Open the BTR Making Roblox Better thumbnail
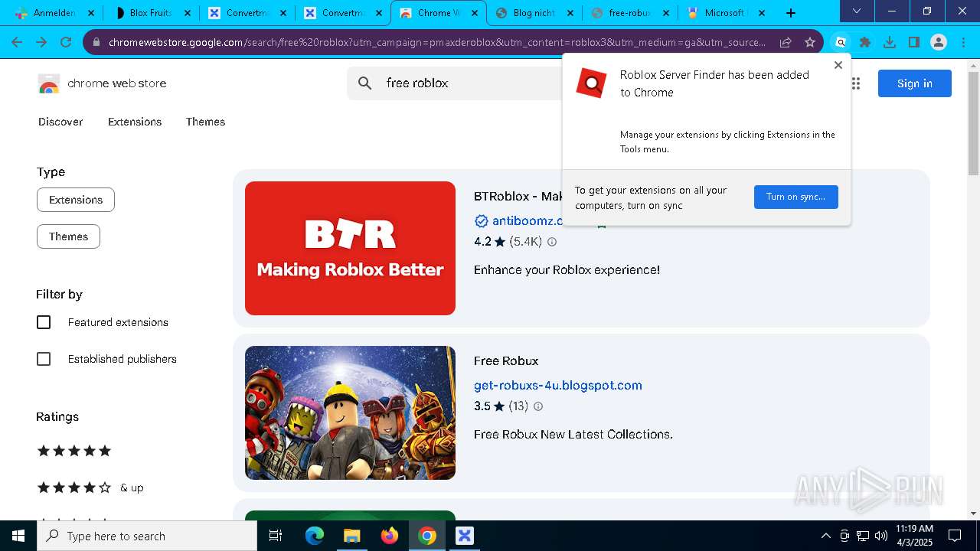Viewport: 980px width, 551px height. (350, 248)
